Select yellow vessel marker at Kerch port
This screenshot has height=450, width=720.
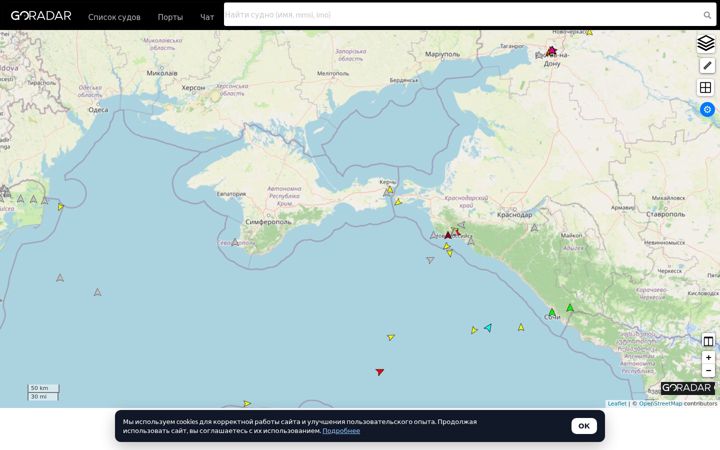click(x=390, y=189)
